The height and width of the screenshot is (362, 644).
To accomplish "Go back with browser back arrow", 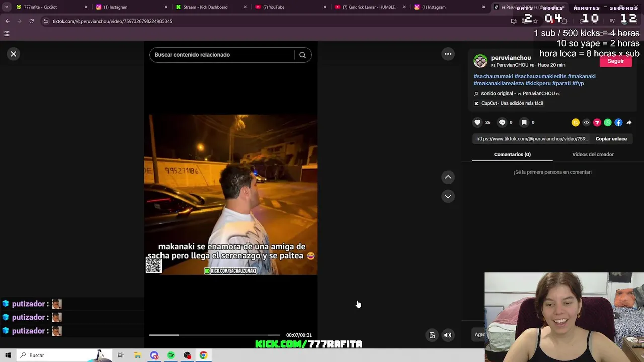I will pos(7,21).
